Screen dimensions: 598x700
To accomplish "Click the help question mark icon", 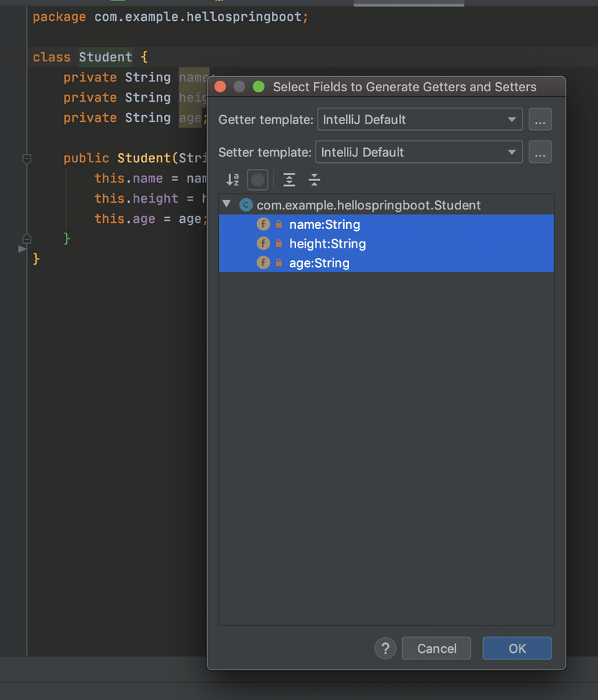I will 385,648.
